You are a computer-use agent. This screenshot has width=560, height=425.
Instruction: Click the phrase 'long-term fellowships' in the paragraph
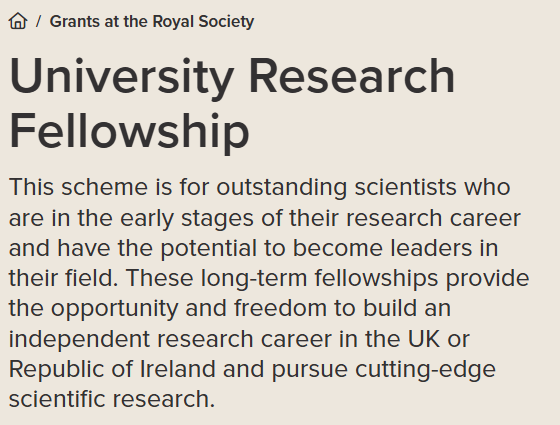coord(319,278)
